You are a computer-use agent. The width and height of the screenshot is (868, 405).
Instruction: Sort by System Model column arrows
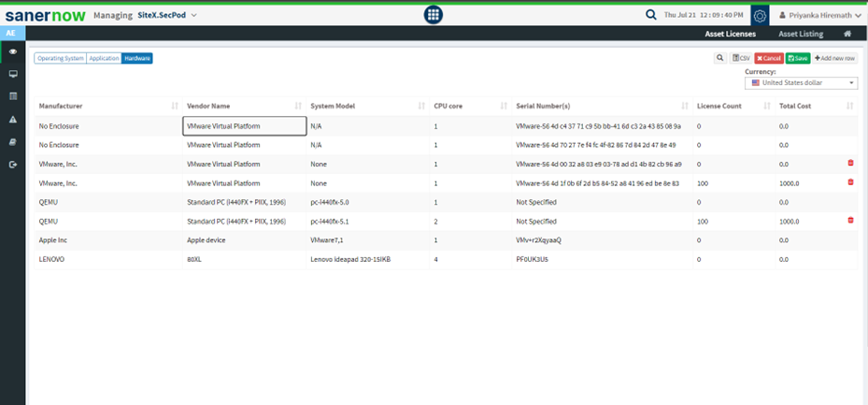421,106
